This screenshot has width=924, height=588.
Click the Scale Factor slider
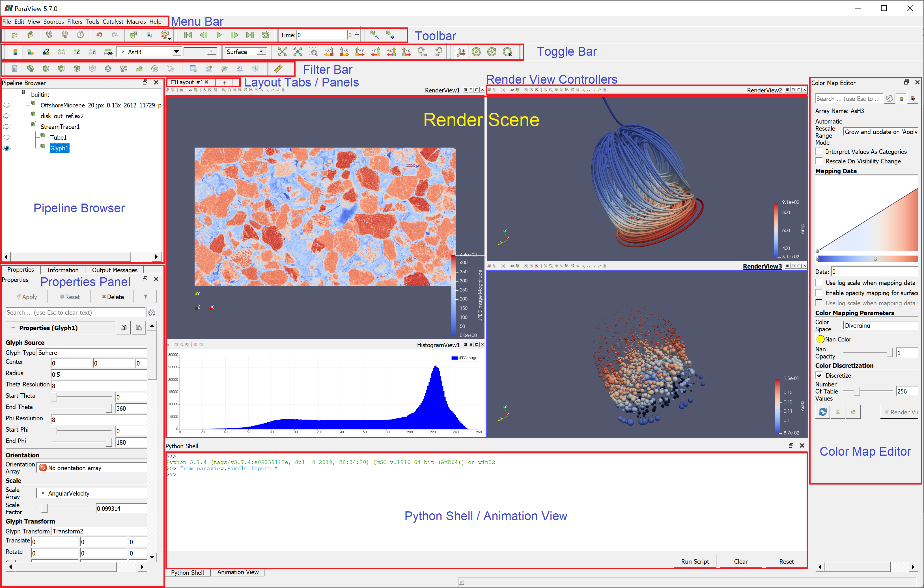click(64, 509)
